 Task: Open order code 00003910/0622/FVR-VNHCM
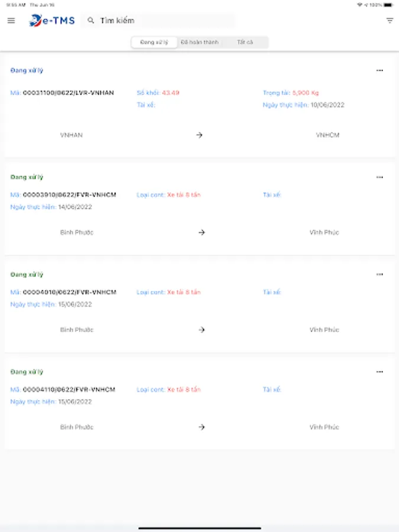[x=69, y=195]
